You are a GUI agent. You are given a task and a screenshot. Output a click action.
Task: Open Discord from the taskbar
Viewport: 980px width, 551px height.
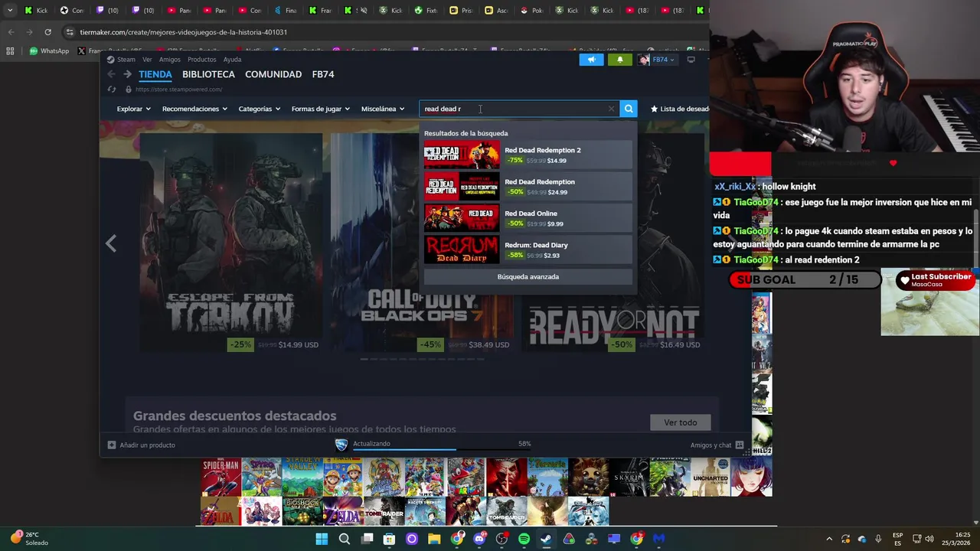[479, 539]
